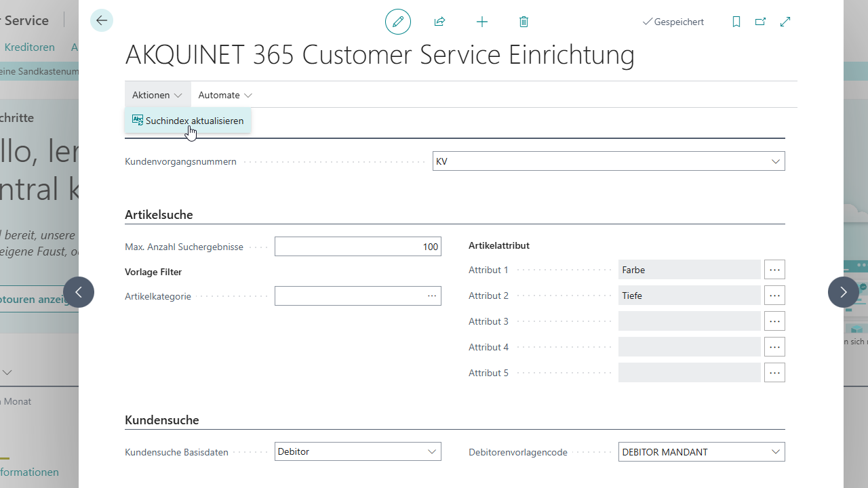This screenshot has height=488, width=868.
Task: Expand Kundenvorgangsnummern dropdown
Action: (776, 161)
